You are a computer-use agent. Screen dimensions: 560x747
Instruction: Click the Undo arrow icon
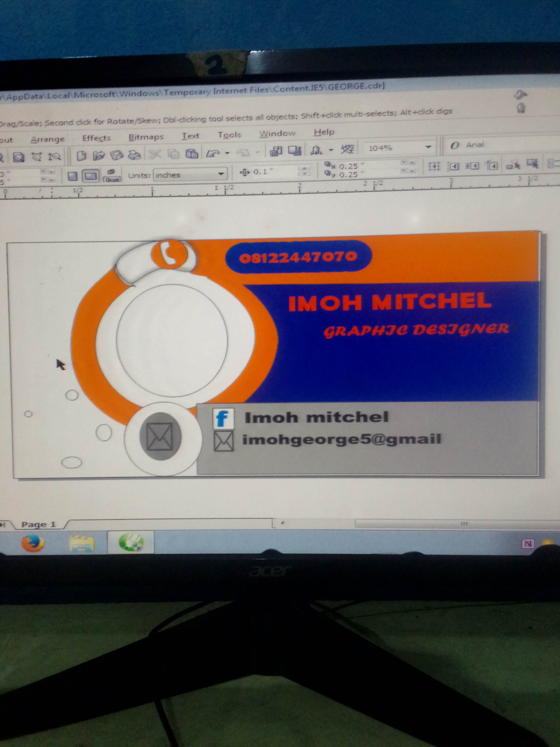[213, 153]
